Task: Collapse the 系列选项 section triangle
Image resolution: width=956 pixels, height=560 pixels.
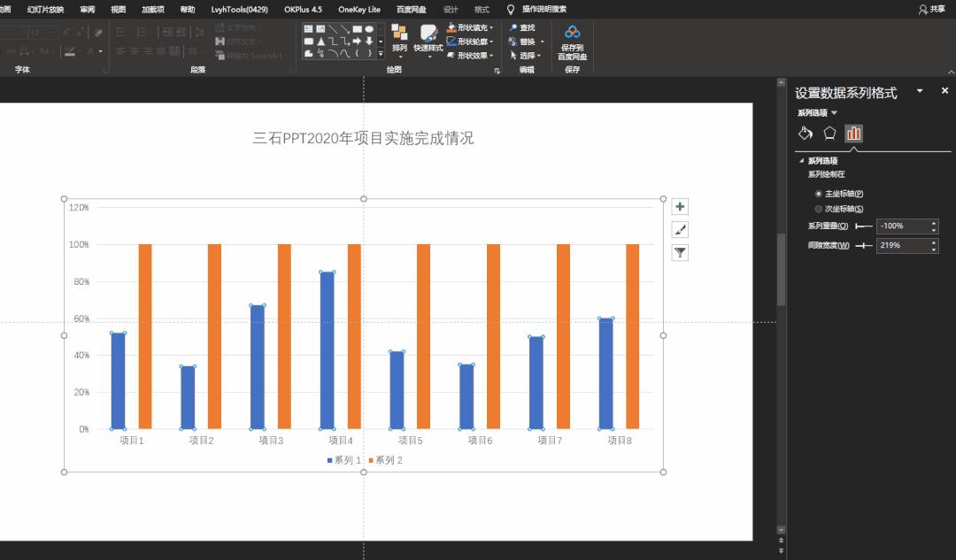Action: [802, 161]
